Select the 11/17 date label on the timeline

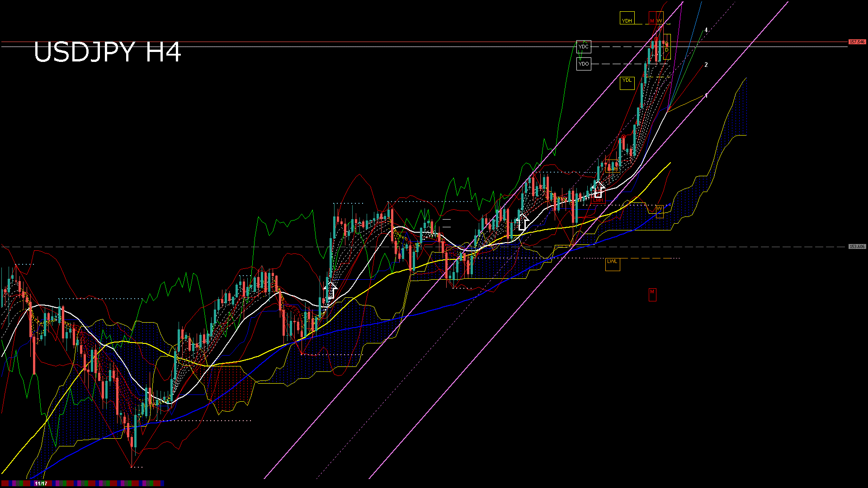click(41, 483)
